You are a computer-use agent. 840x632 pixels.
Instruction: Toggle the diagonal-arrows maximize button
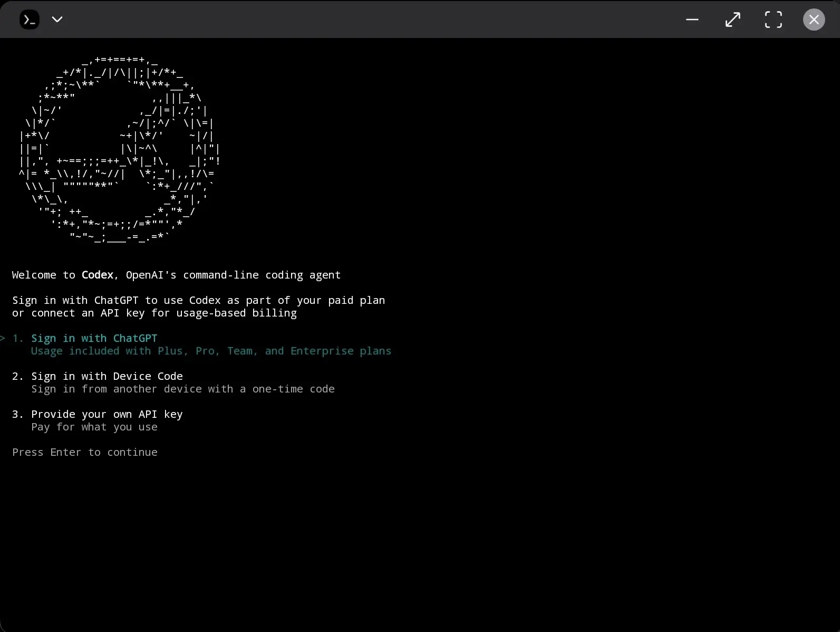tap(733, 20)
